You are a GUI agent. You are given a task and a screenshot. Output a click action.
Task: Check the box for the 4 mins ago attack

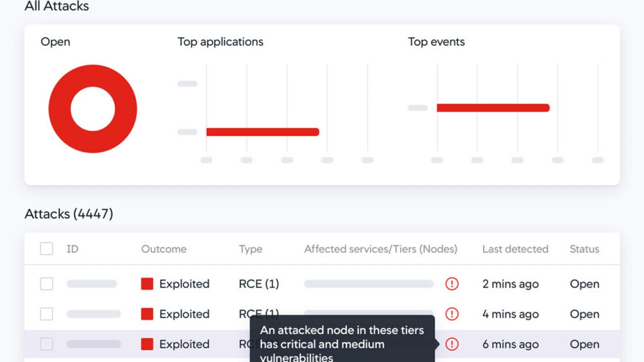pyautogui.click(x=46, y=314)
